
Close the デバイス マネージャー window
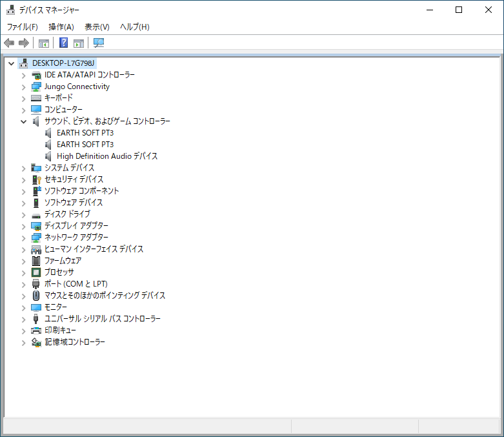489,10
